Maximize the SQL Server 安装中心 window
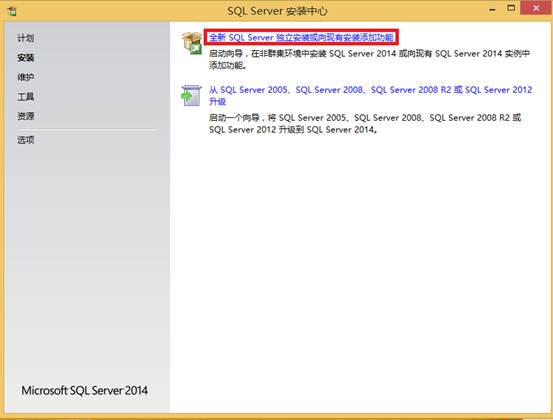The height and width of the screenshot is (420, 553). [x=511, y=8]
